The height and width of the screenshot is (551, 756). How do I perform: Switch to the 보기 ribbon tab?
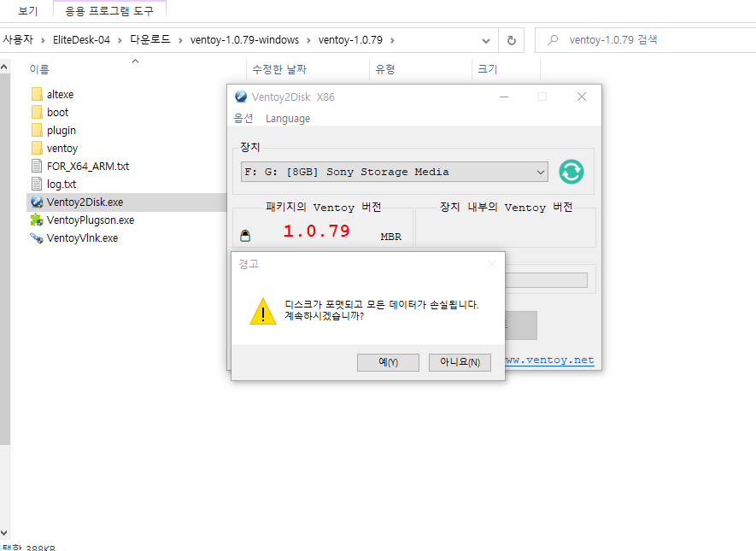[x=28, y=10]
